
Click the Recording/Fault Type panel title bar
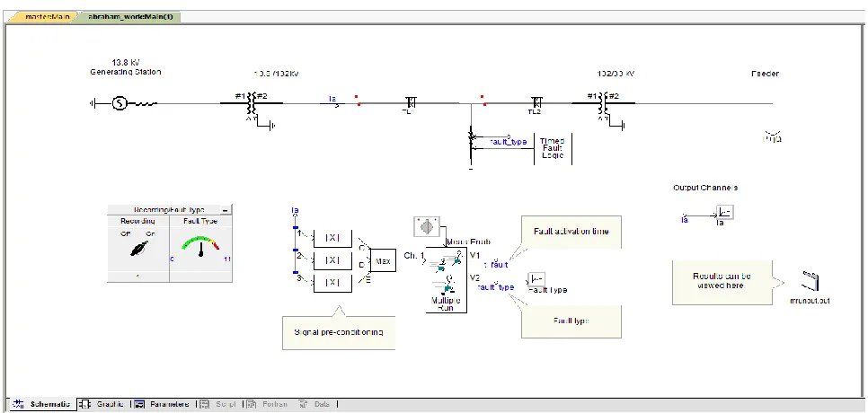[x=170, y=210]
